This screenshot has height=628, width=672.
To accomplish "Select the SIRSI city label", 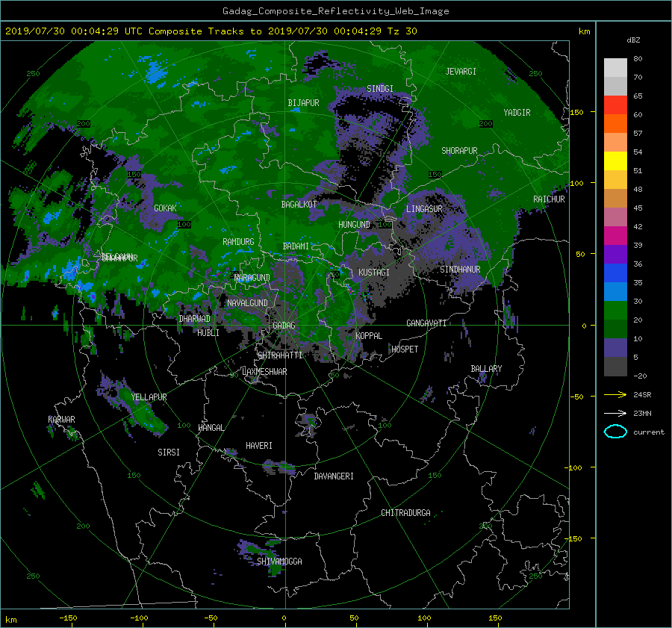I will point(169,453).
